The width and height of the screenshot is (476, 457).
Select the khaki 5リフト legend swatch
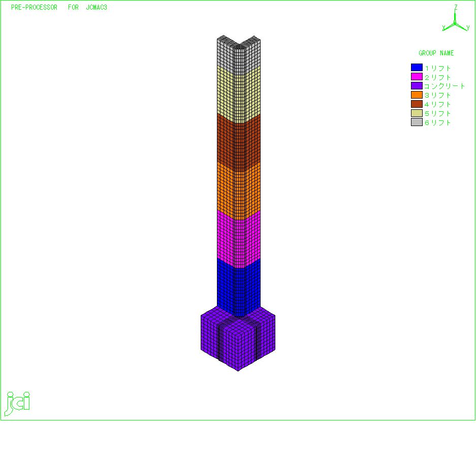417,113
